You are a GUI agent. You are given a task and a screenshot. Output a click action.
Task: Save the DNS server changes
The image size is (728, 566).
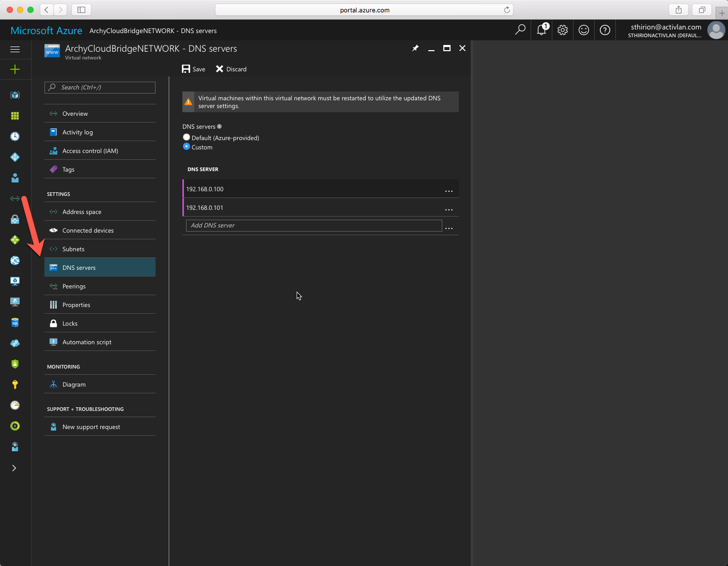point(194,69)
